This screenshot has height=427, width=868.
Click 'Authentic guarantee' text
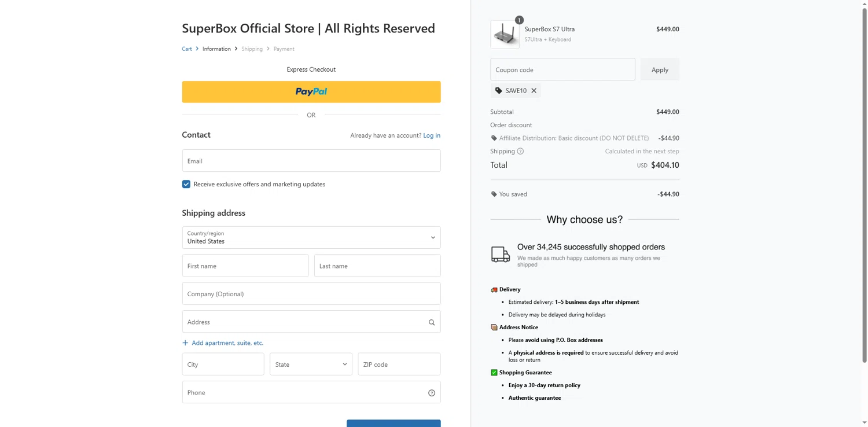[x=535, y=398]
